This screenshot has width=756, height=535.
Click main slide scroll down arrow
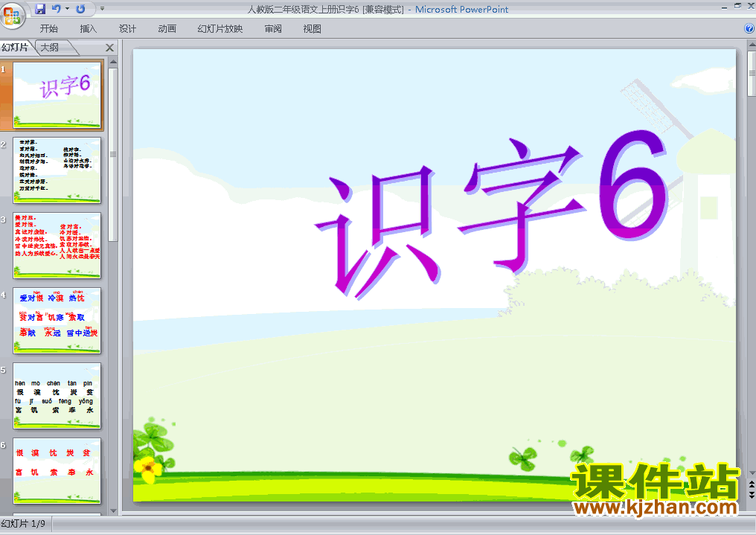pos(752,473)
